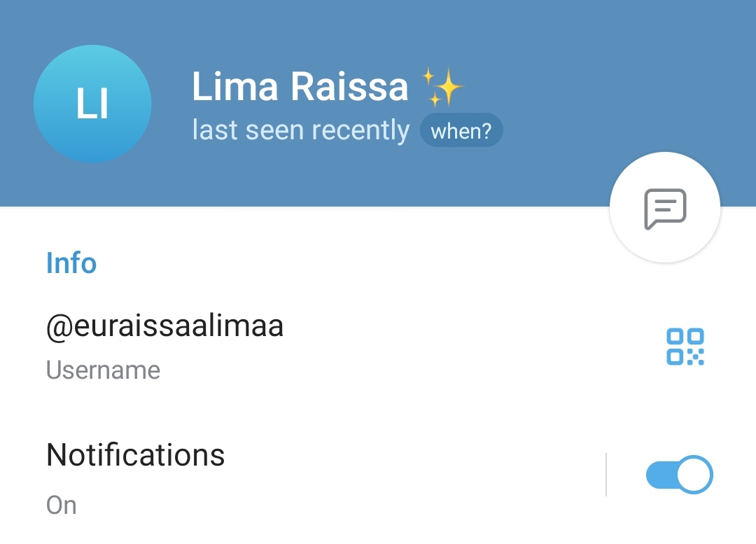Tap the Lima Raissa profile name
The width and height of the screenshot is (756, 544).
300,86
